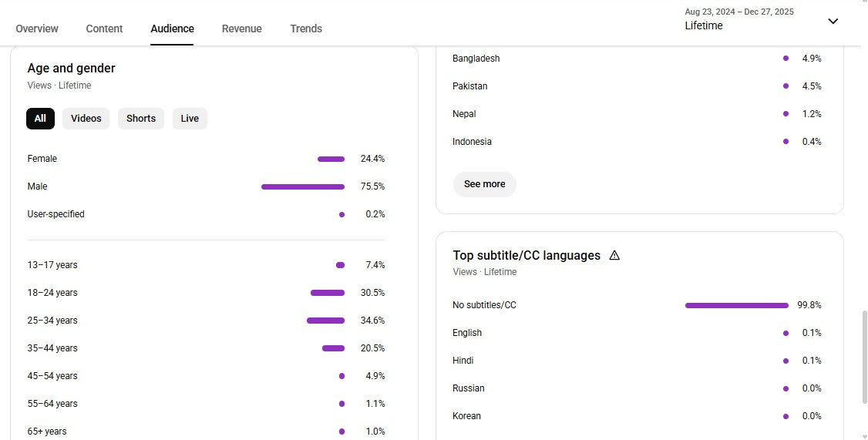Filter age and gender by Videos
This screenshot has height=440, width=868.
tap(86, 119)
